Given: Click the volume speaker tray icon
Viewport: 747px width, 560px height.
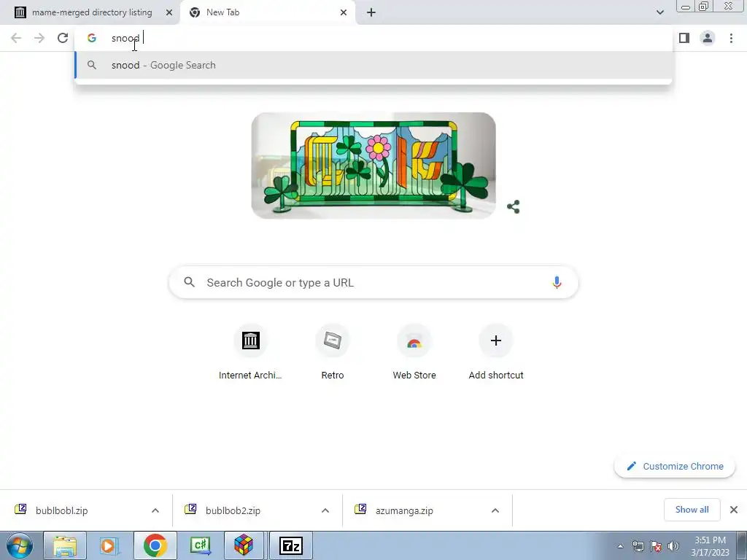Looking at the screenshot, I should pyautogui.click(x=673, y=546).
